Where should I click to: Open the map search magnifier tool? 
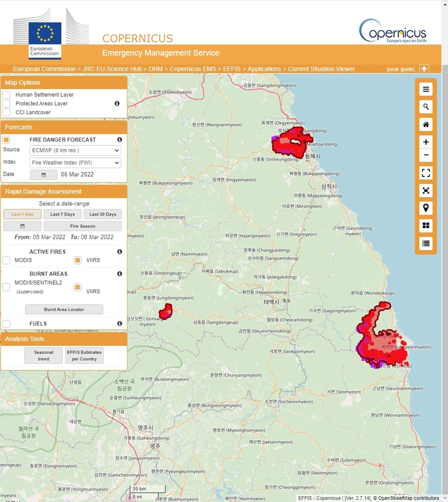(426, 107)
